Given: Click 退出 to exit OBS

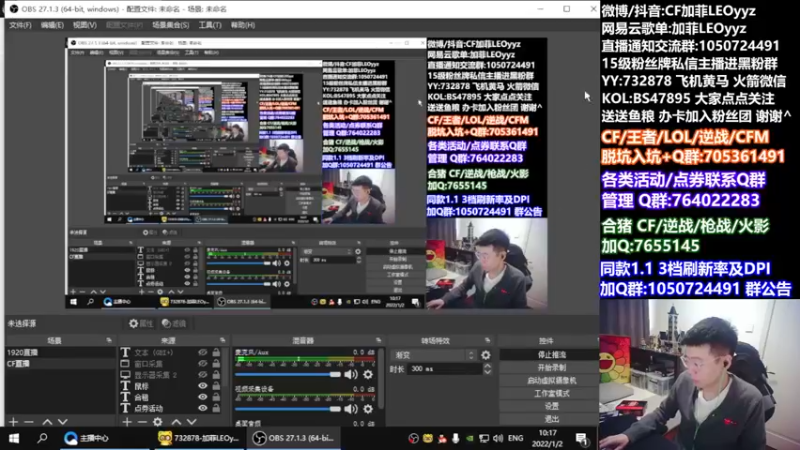Looking at the screenshot, I should [551, 419].
